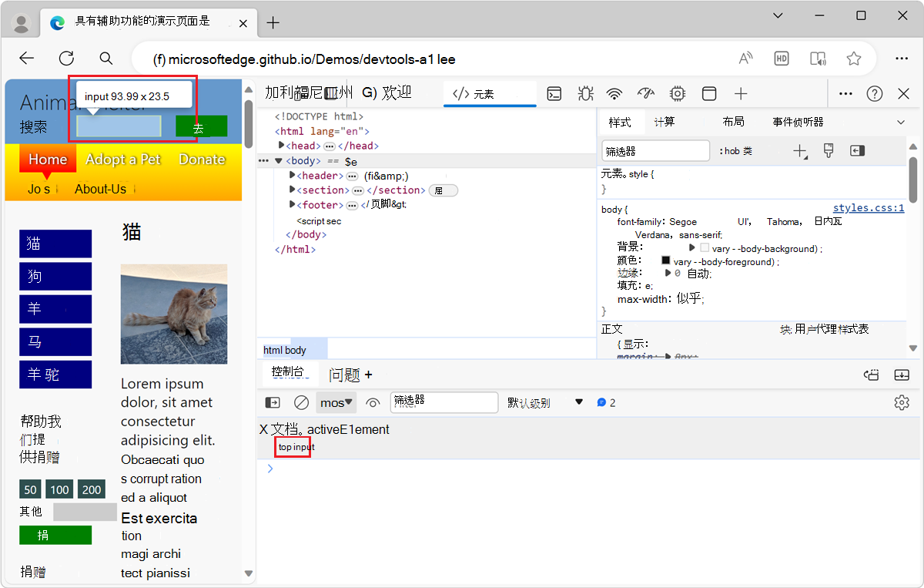Open the Console tool icon in DevTools toolbar
This screenshot has height=588, width=924.
tap(554, 94)
